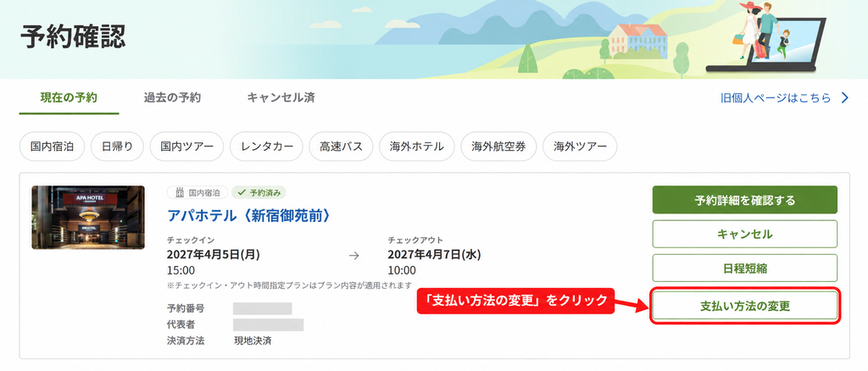This screenshot has width=868, height=371.
Task: Click the chevron arrow beside 旧個人ページはこちら
Action: point(845,98)
